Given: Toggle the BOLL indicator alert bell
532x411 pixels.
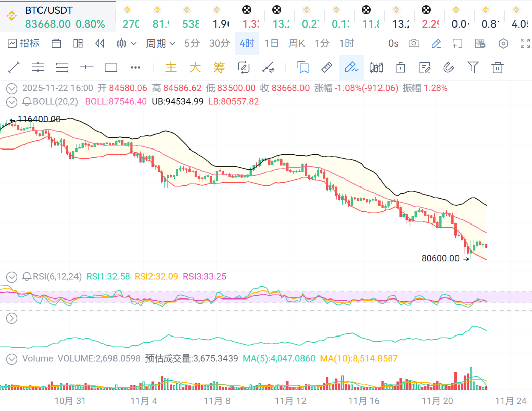Looking at the screenshot, I should (27, 102).
